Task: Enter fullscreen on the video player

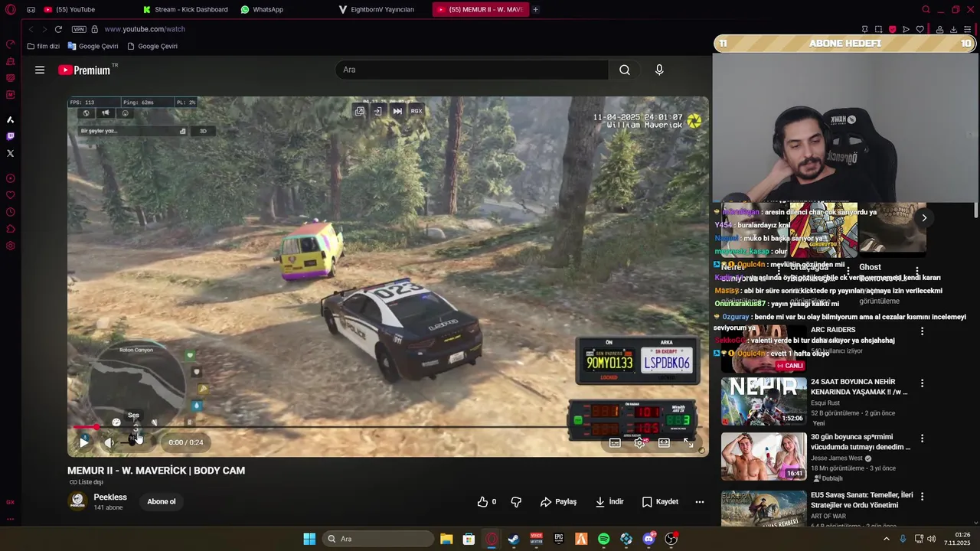Action: coord(688,442)
